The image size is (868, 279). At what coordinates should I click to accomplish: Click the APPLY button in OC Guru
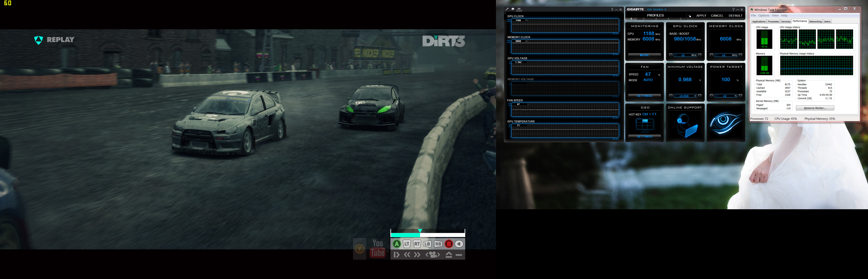pyautogui.click(x=701, y=15)
